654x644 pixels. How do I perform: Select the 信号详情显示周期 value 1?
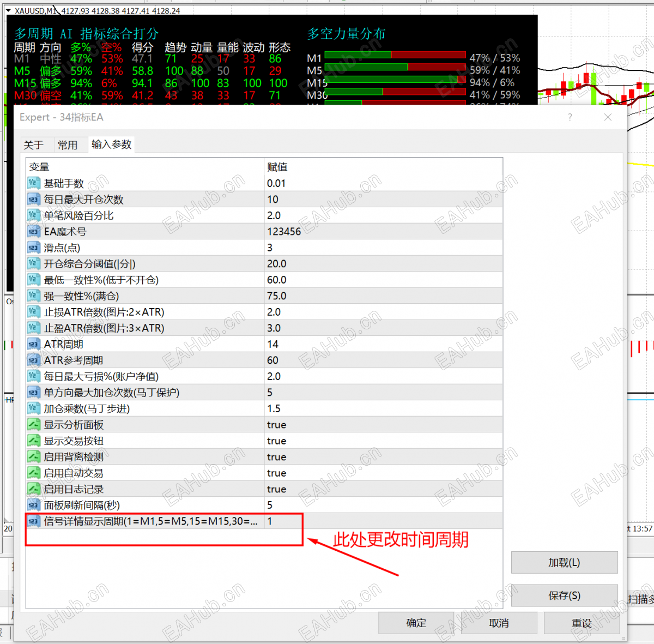click(x=269, y=521)
